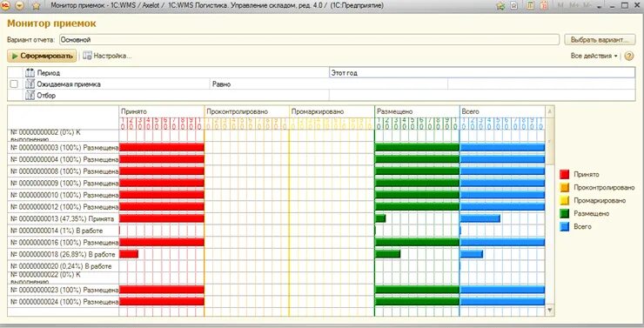Click the M- memory button

coord(587,6)
